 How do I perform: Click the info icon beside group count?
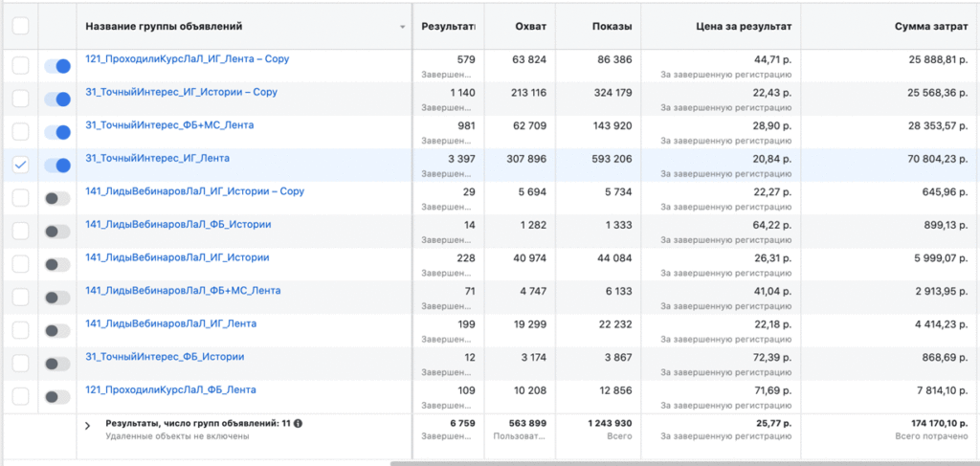point(298,422)
